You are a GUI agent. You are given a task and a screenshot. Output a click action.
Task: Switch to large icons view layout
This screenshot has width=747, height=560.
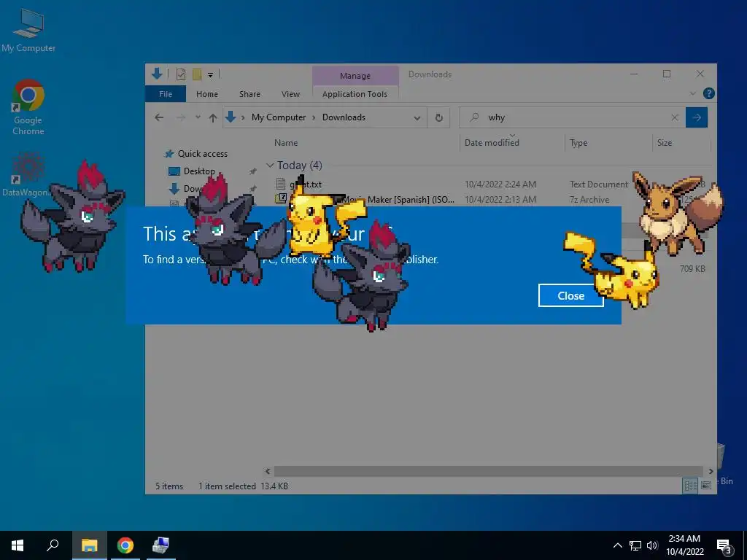point(706,485)
